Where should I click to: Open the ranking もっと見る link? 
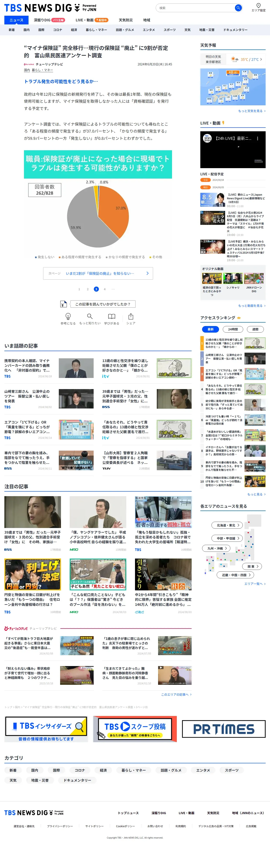[x=256, y=494]
